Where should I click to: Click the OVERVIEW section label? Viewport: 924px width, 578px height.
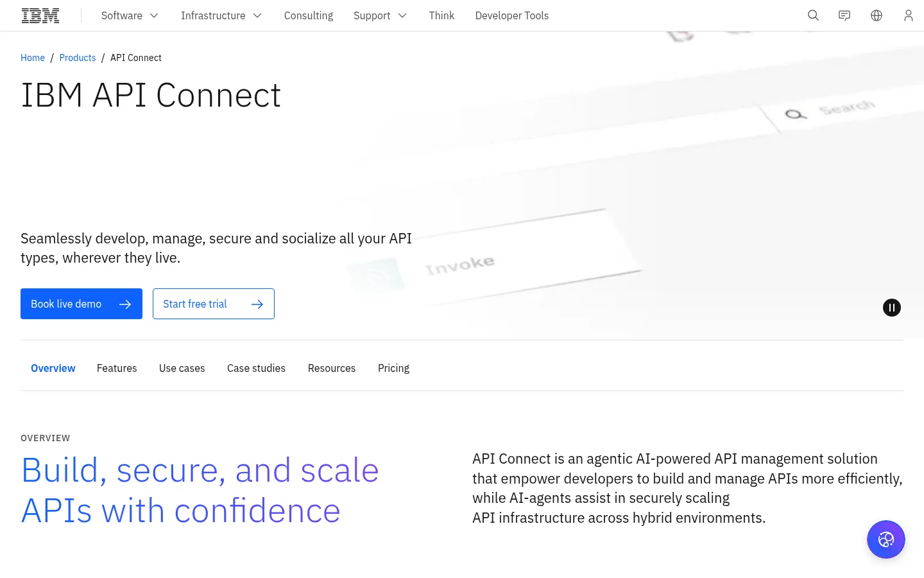coord(46,438)
